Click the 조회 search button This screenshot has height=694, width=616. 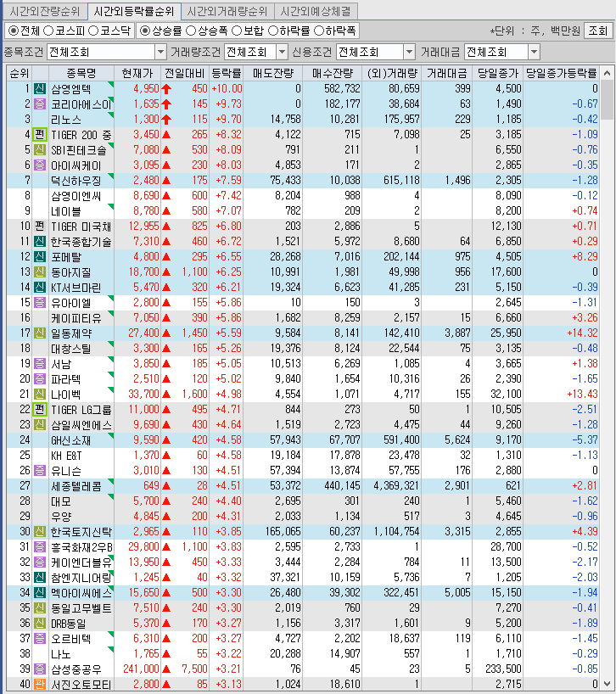598,31
